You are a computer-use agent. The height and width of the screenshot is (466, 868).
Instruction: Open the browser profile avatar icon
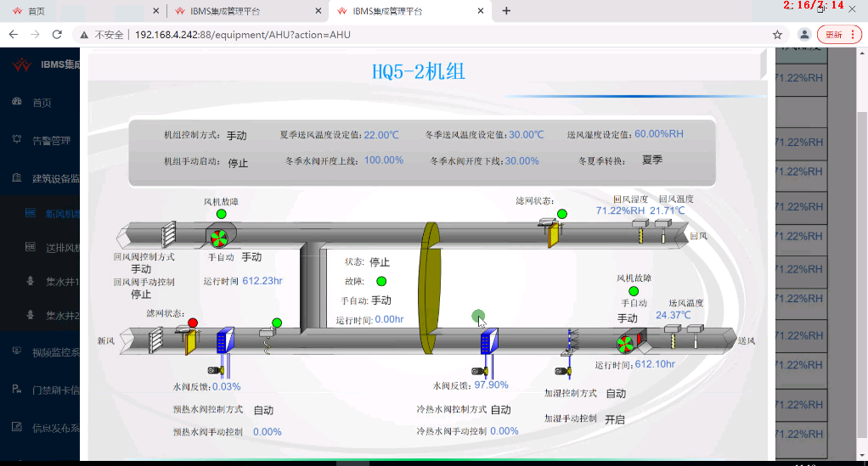pos(803,34)
